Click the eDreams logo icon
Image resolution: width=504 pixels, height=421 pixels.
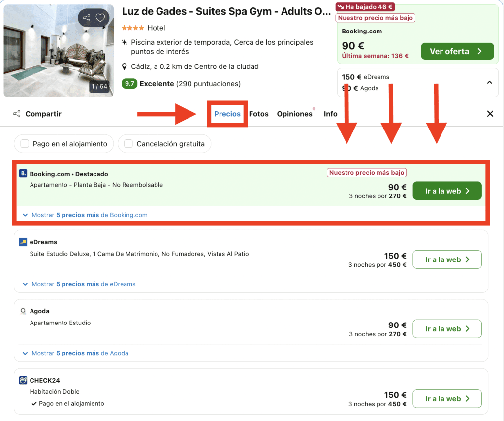coord(23,242)
